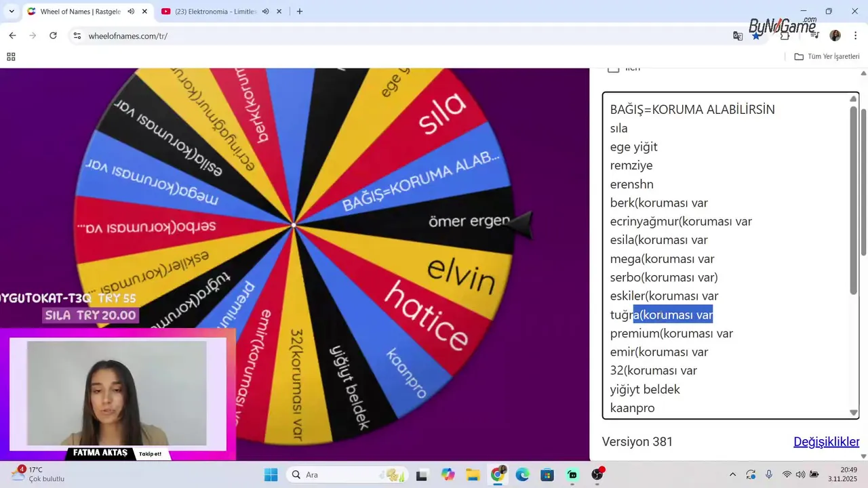Close the Elektronomia YouTube tab

point(279,12)
